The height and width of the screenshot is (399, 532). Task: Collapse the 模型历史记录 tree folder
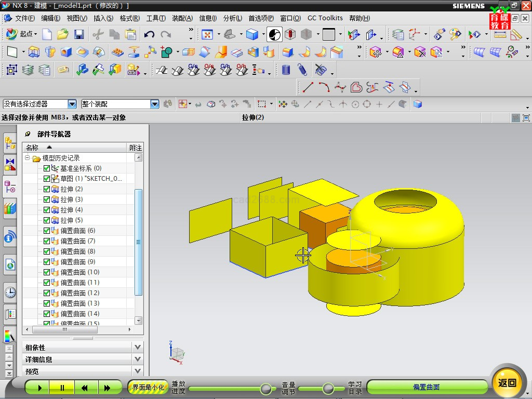point(28,158)
